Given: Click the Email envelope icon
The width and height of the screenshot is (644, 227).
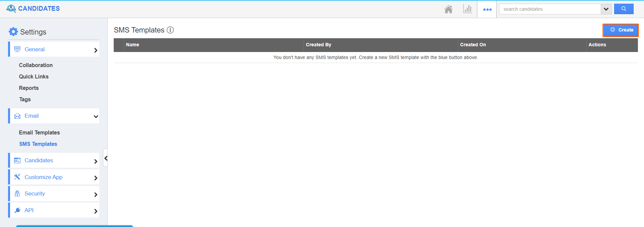Looking at the screenshot, I should click(x=17, y=116).
